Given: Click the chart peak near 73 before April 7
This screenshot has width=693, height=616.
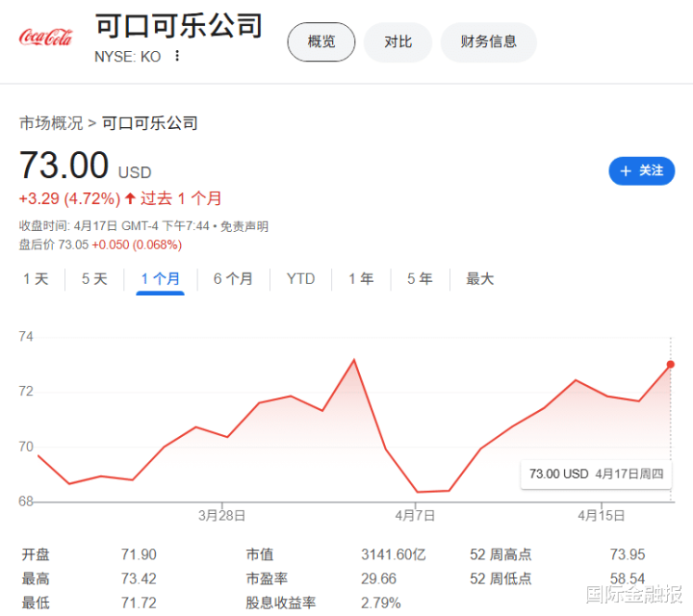Looking at the screenshot, I should click(x=354, y=360).
